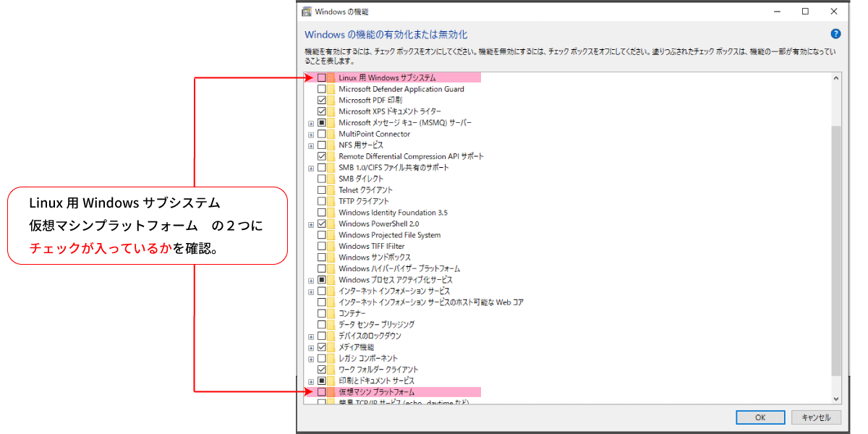
Task: Check the コンテナー checkbox
Action: click(x=322, y=313)
